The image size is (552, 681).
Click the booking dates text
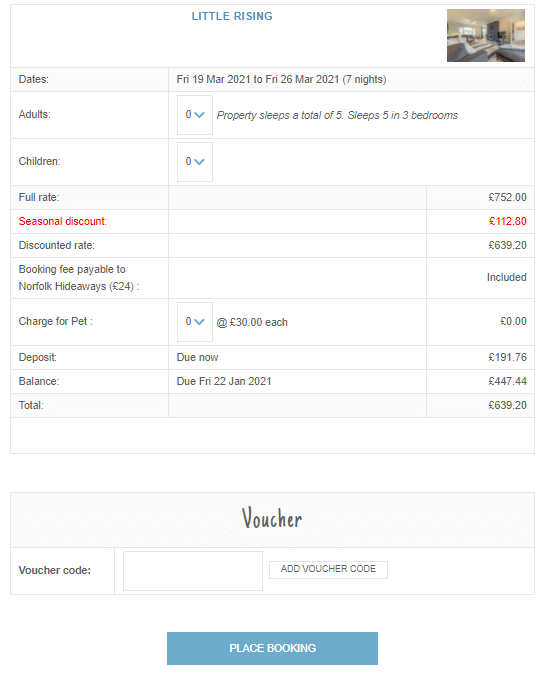[281, 79]
